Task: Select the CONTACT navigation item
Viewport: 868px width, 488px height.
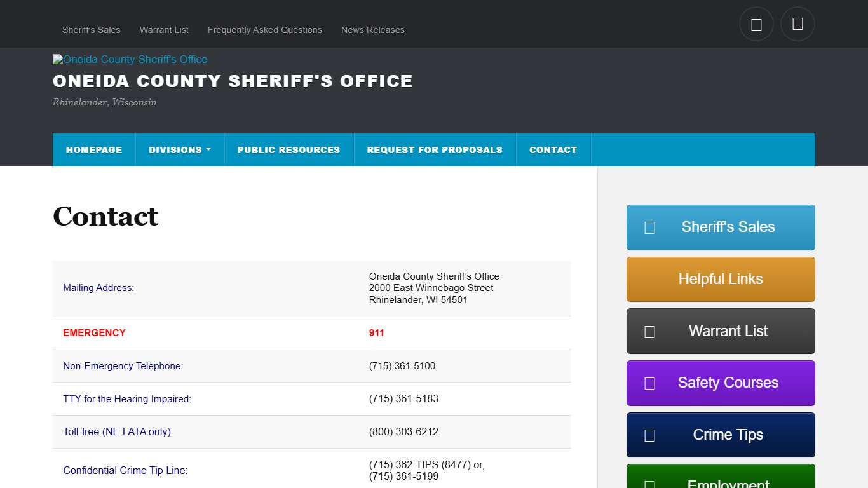Action: [x=553, y=150]
